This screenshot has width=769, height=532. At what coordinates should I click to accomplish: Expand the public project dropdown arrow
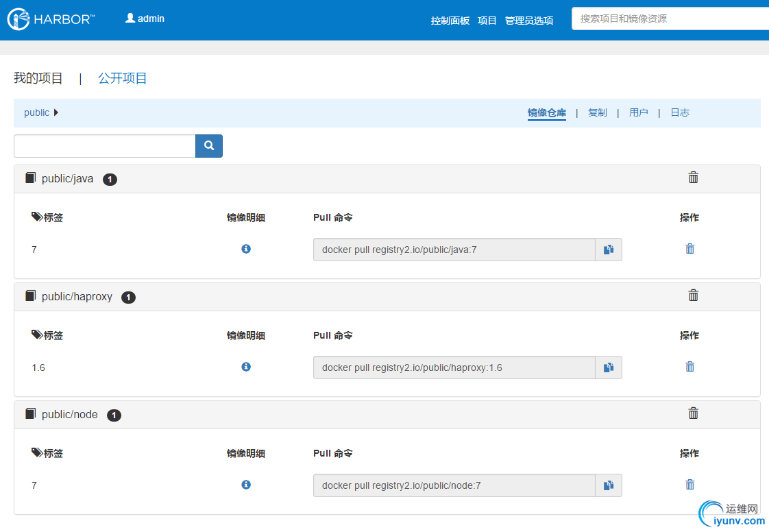click(x=56, y=112)
